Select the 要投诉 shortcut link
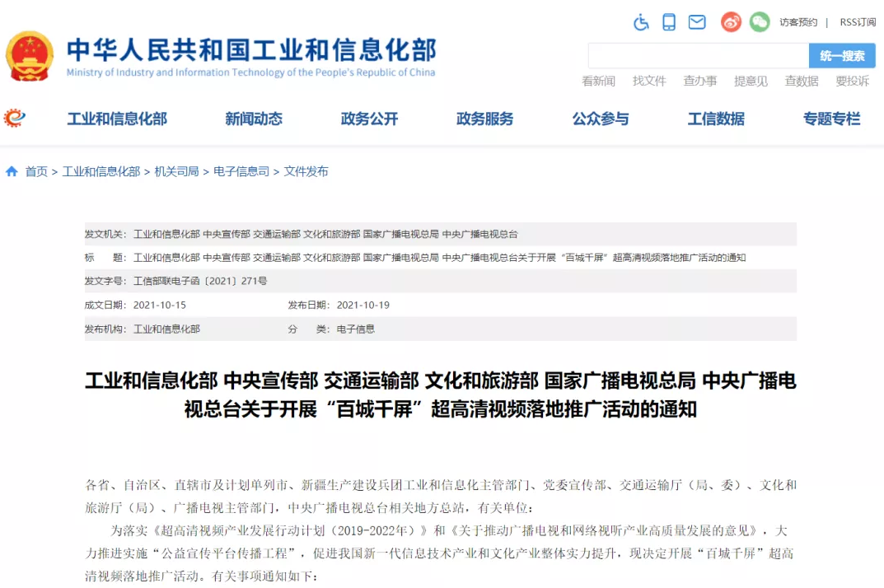The height and width of the screenshot is (588, 884). coord(853,82)
